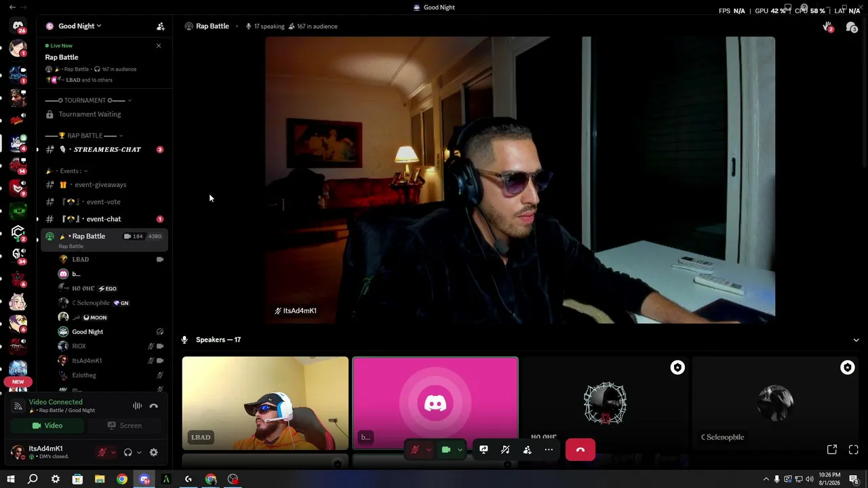Viewport: 868px width, 488px height.
Task: Open User Settings gear
Action: [x=154, y=453]
